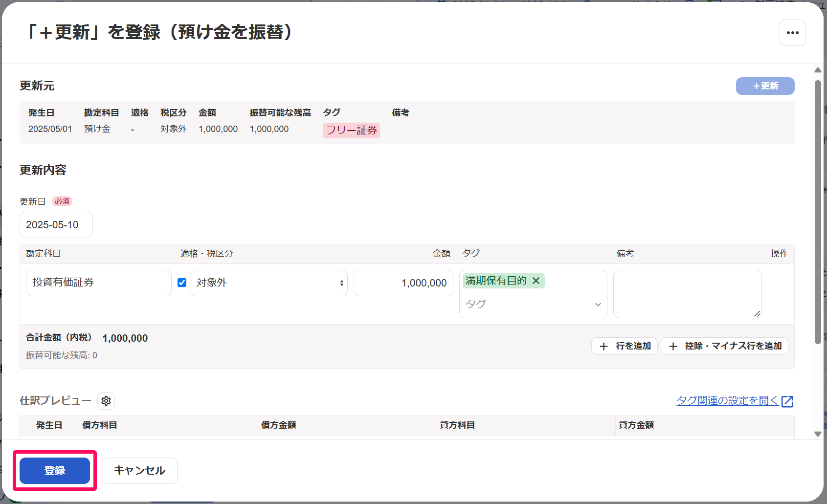Click the 備考 notes text area
This screenshot has width=827, height=504.
pyautogui.click(x=687, y=294)
